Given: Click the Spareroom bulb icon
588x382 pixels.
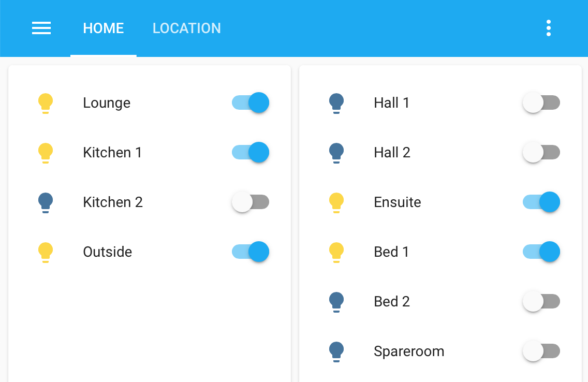Looking at the screenshot, I should pyautogui.click(x=336, y=351).
